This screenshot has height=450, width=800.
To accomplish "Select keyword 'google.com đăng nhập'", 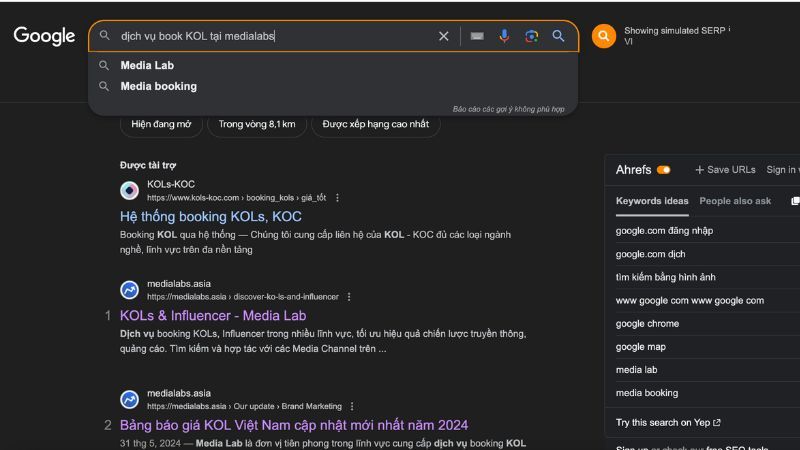I will coord(664,231).
